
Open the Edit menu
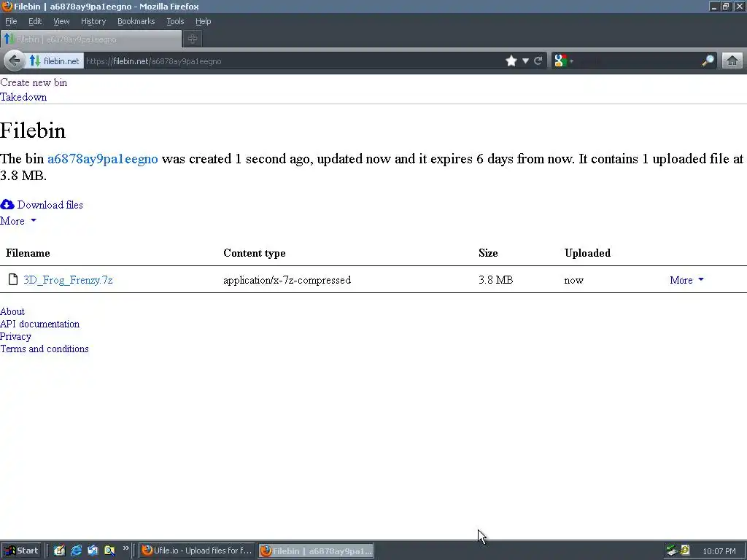pyautogui.click(x=35, y=21)
